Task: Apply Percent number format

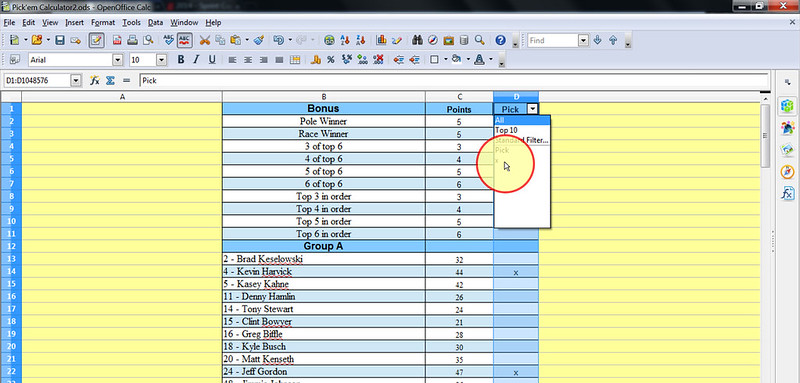Action: tap(331, 60)
